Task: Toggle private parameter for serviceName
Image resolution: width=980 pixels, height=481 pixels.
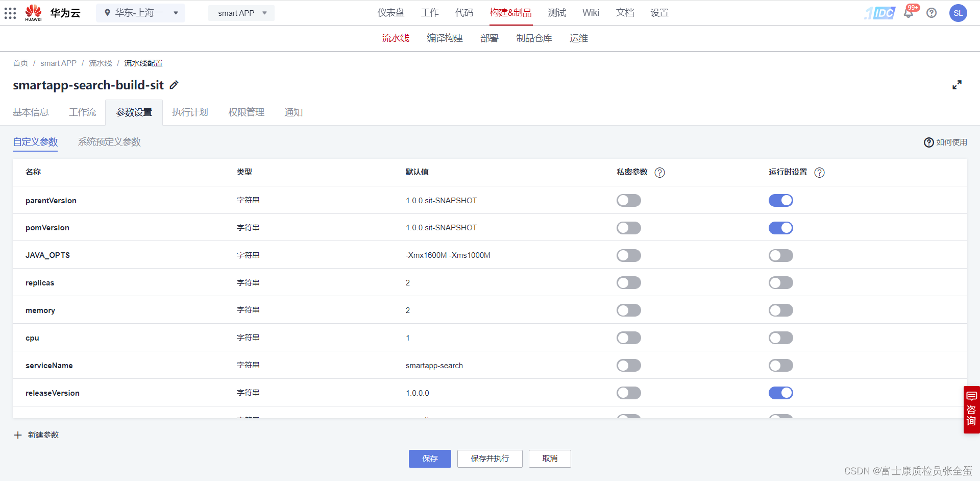Action: point(628,366)
